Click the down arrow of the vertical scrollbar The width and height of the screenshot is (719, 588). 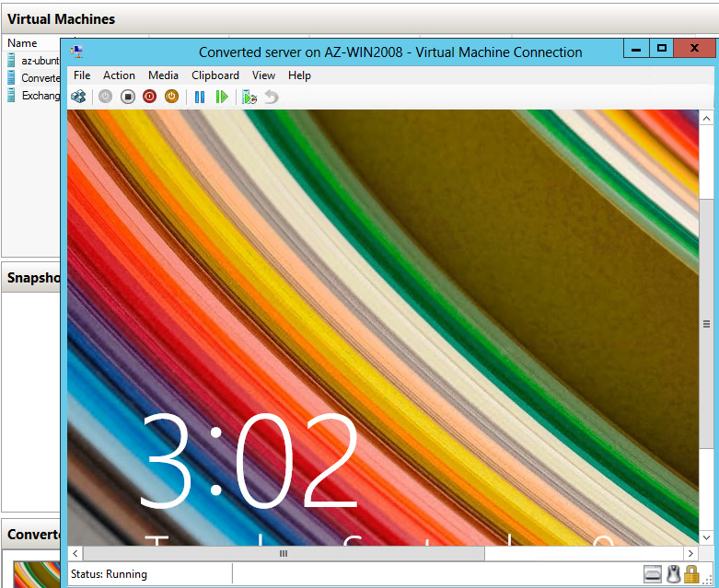pyautogui.click(x=706, y=537)
